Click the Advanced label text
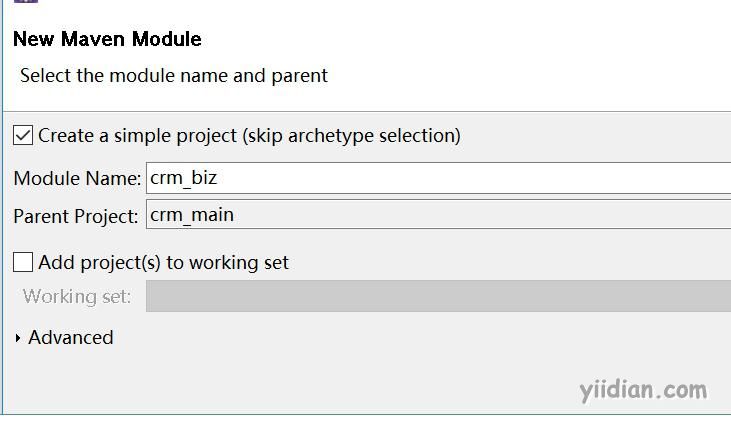The image size is (731, 423). (71, 338)
